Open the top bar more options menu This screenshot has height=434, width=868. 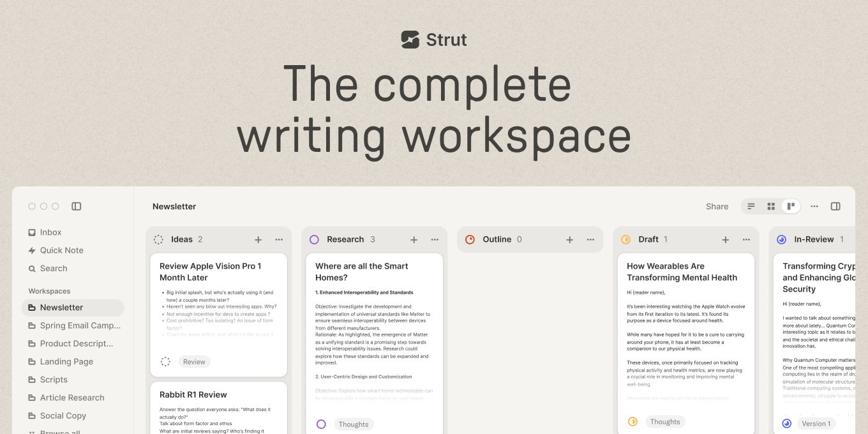(814, 206)
